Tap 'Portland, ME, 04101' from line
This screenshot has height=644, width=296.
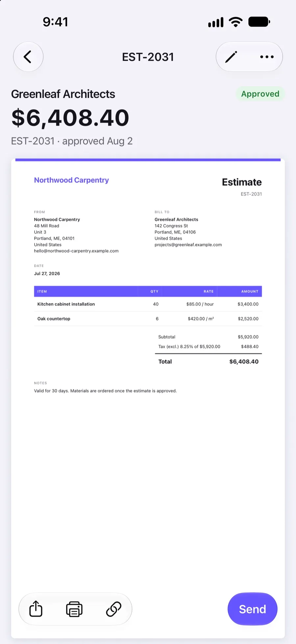54,238
